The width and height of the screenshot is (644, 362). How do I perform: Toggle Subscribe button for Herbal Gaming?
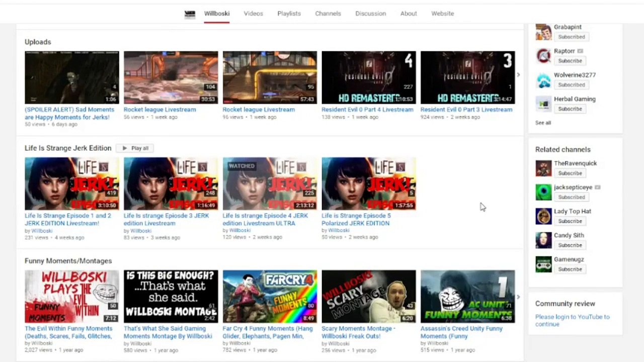click(570, 109)
